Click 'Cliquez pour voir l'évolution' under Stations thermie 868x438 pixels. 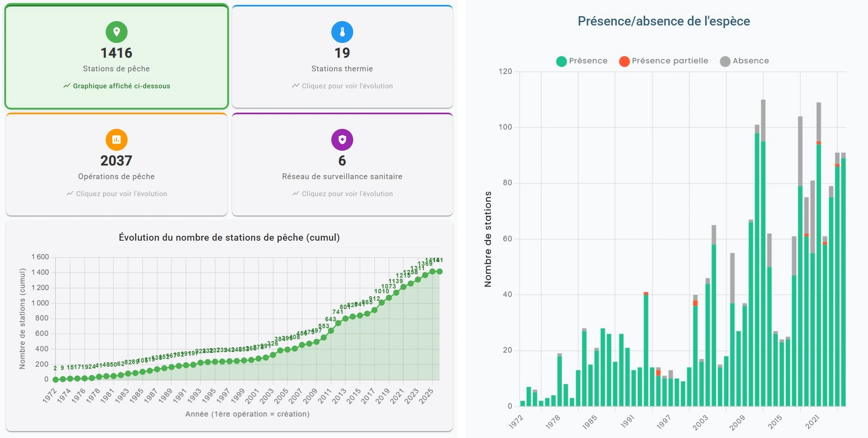(347, 86)
